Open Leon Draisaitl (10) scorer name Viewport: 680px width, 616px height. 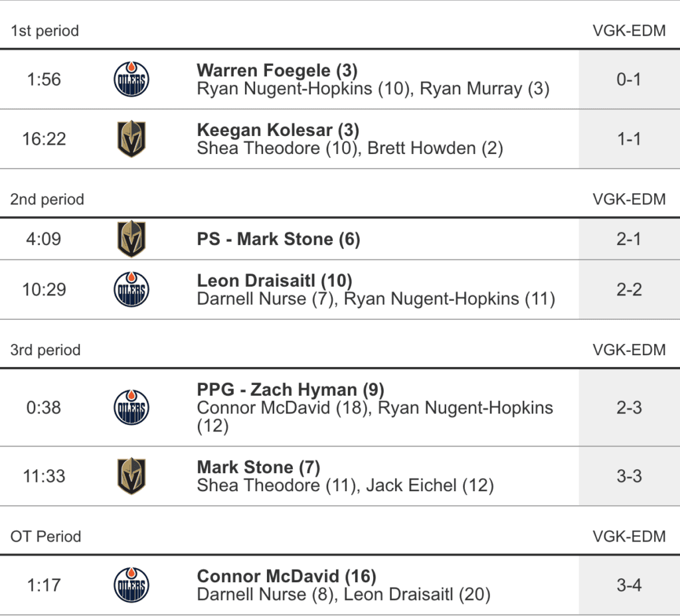(x=274, y=281)
